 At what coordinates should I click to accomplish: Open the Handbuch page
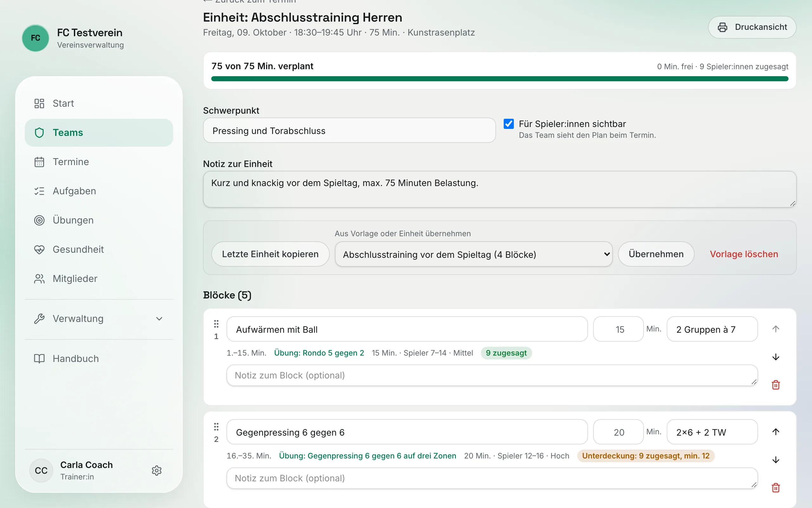99,358
